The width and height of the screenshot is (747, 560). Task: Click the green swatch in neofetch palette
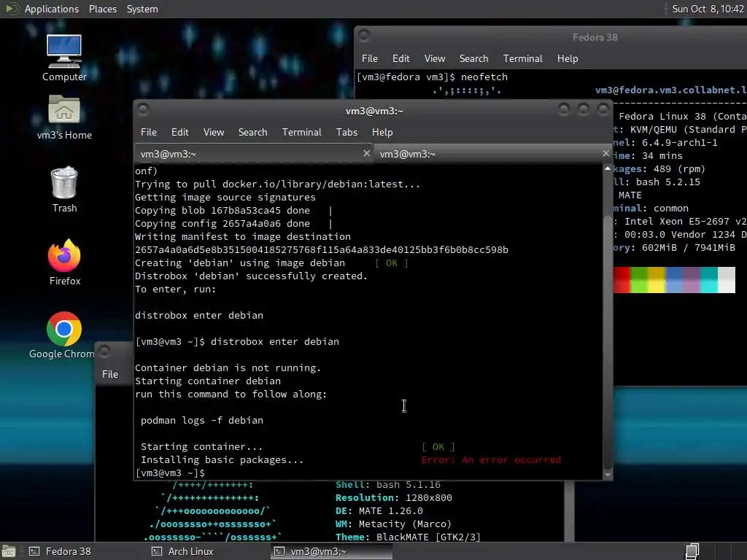[x=639, y=280]
